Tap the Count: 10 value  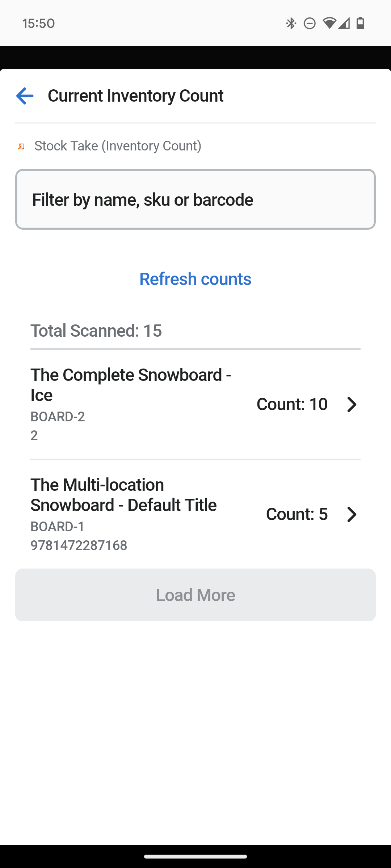[292, 404]
